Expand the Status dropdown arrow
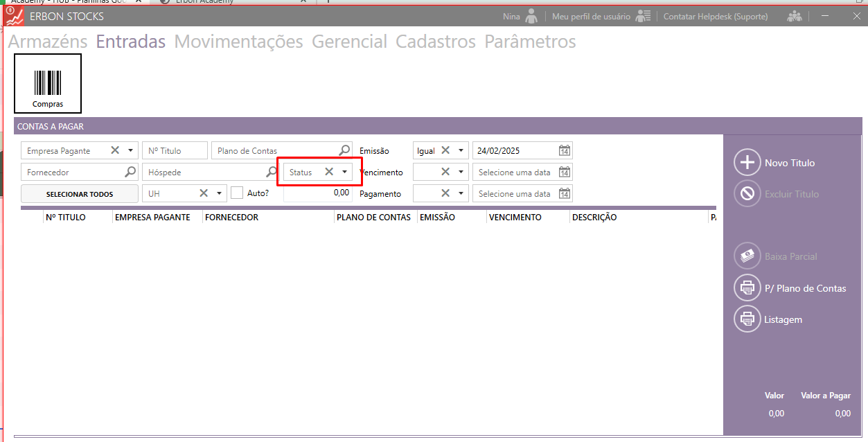The height and width of the screenshot is (442, 868). click(x=344, y=172)
